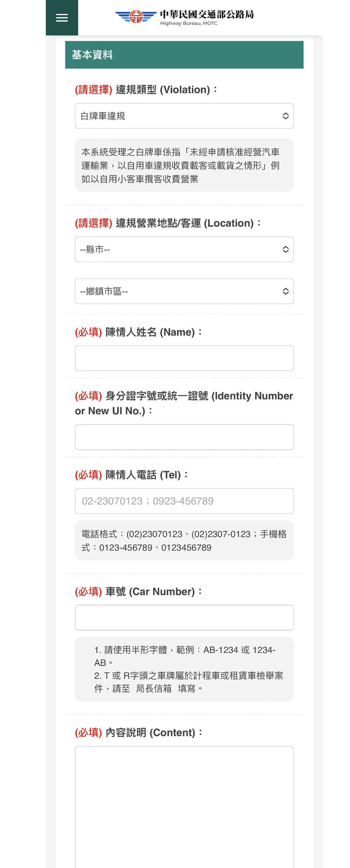
Task: Click the white-plate violation explanation box
Action: 184,165
